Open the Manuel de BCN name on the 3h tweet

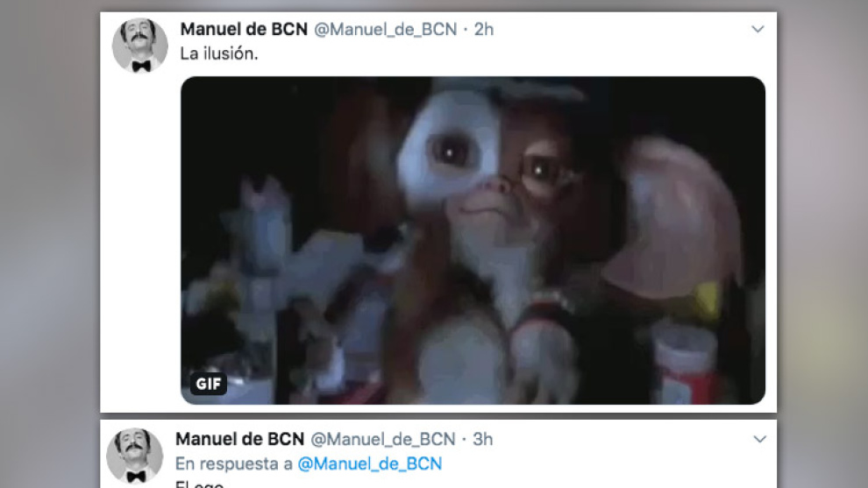coord(239,439)
